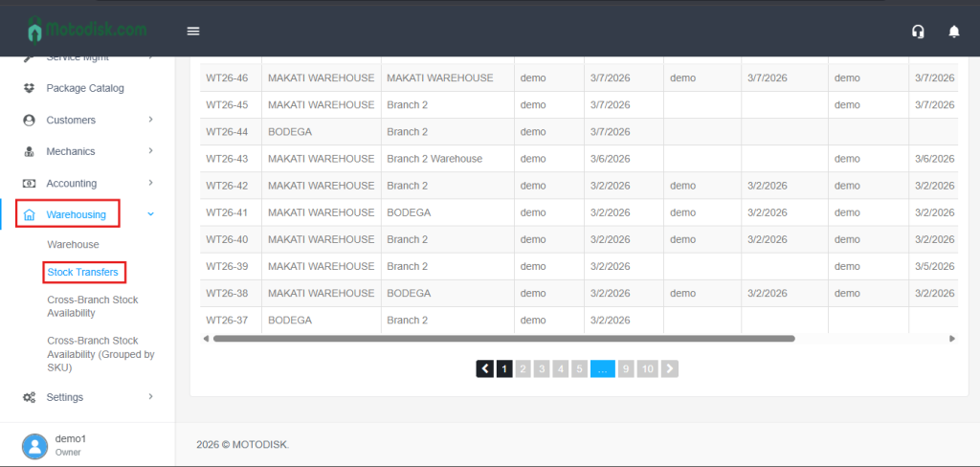The width and height of the screenshot is (980, 467).
Task: Click the next page arrow button
Action: click(x=670, y=368)
